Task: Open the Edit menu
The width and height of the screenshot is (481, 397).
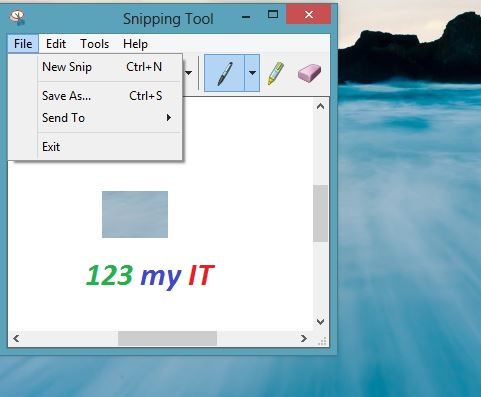Action: pyautogui.click(x=56, y=44)
